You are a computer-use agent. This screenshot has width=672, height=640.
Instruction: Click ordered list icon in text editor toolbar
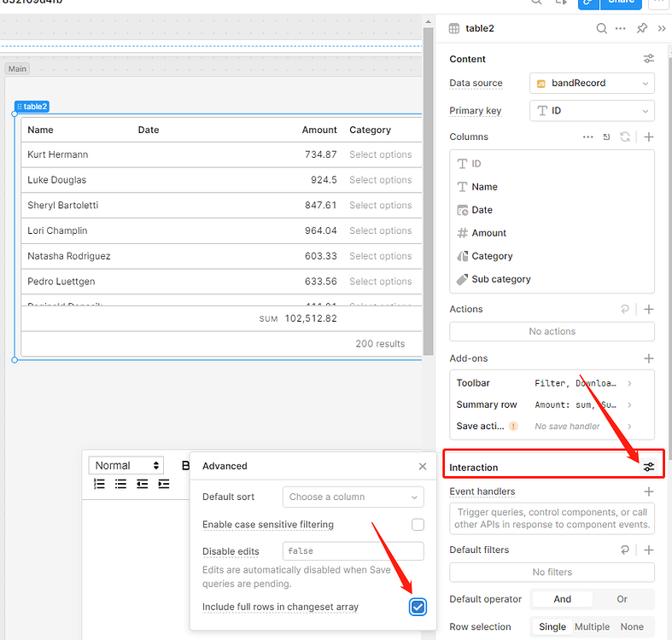pyautogui.click(x=99, y=484)
